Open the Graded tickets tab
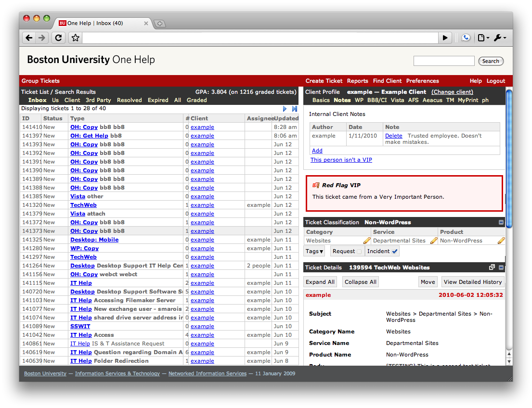The width and height of the screenshot is (532, 408). pyautogui.click(x=197, y=100)
